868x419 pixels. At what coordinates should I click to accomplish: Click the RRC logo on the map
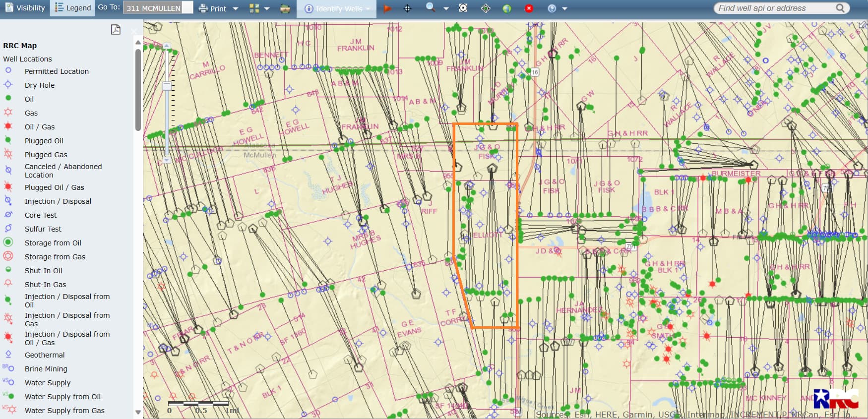point(836,398)
